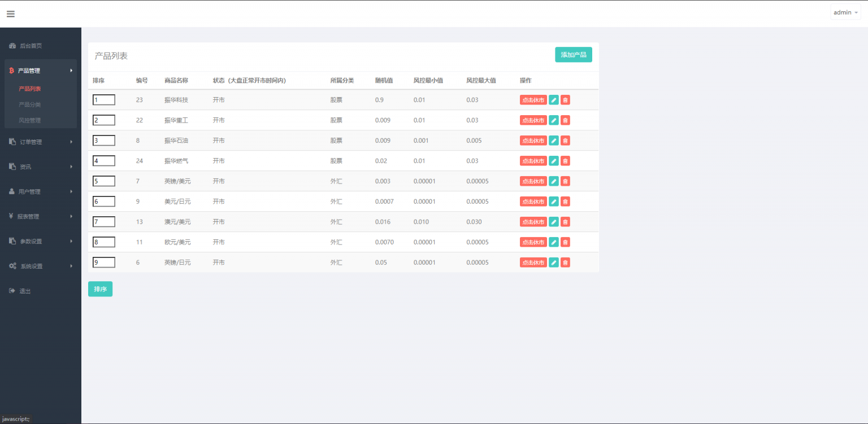Image resolution: width=868 pixels, height=424 pixels.
Task: Click edit icon for 英镑/日元 row
Action: click(x=554, y=263)
